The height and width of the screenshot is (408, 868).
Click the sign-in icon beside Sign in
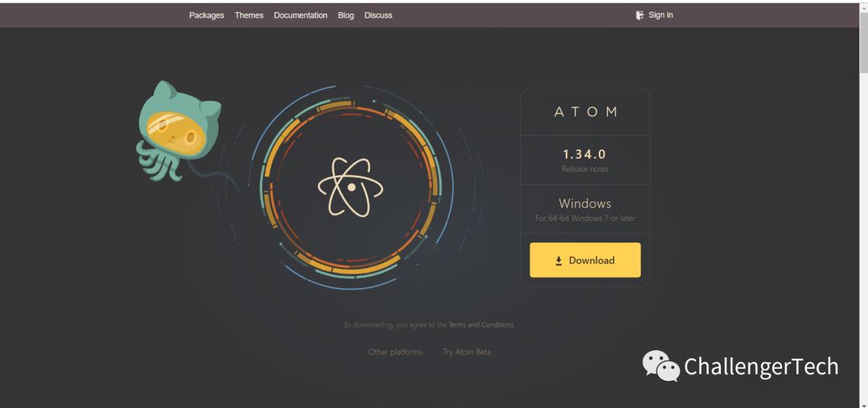click(x=640, y=15)
